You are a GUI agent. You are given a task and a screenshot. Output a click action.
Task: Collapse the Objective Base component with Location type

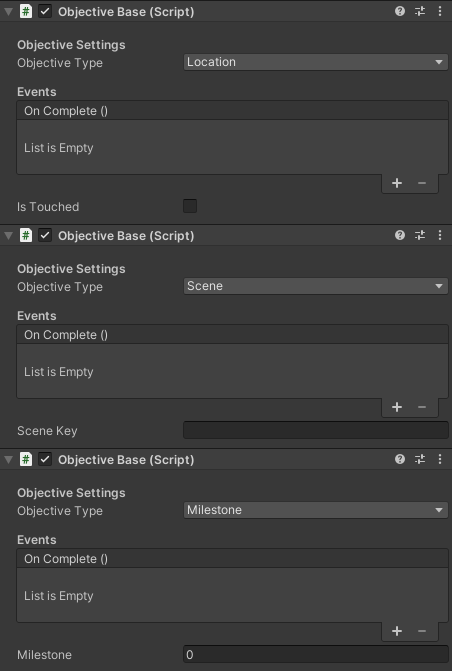point(8,12)
